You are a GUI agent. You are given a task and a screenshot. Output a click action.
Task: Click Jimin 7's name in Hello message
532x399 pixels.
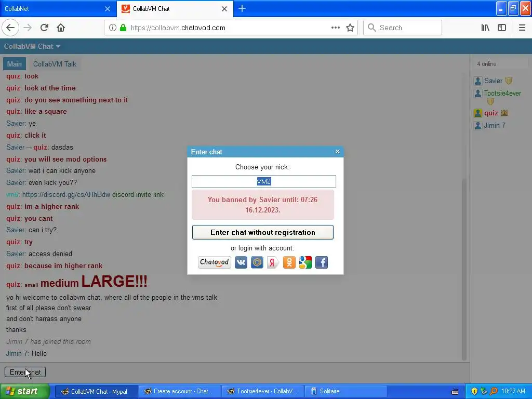coord(18,353)
